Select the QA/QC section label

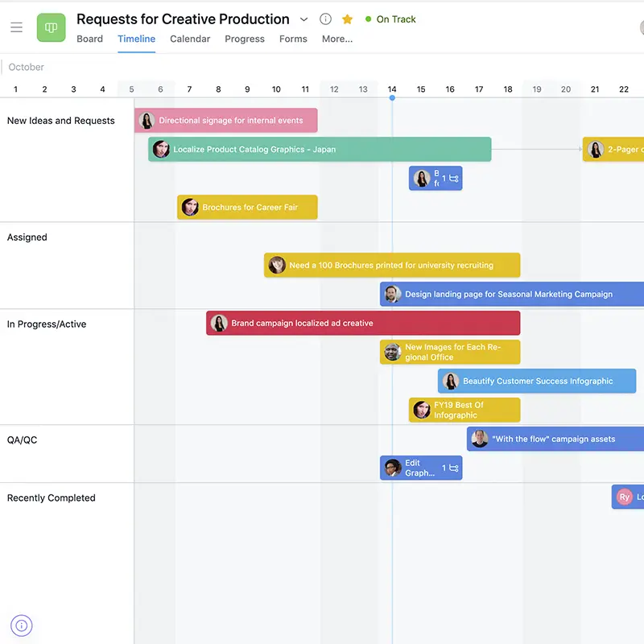pos(23,440)
